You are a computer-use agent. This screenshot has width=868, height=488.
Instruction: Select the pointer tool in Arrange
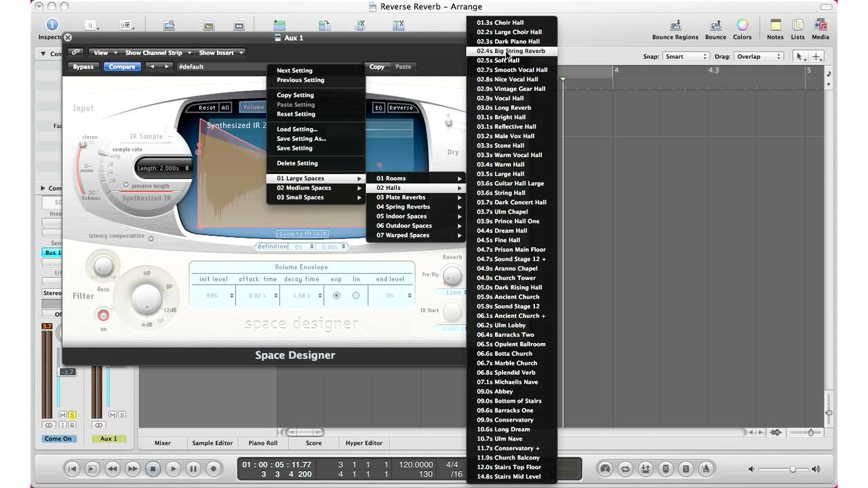pyautogui.click(x=800, y=57)
